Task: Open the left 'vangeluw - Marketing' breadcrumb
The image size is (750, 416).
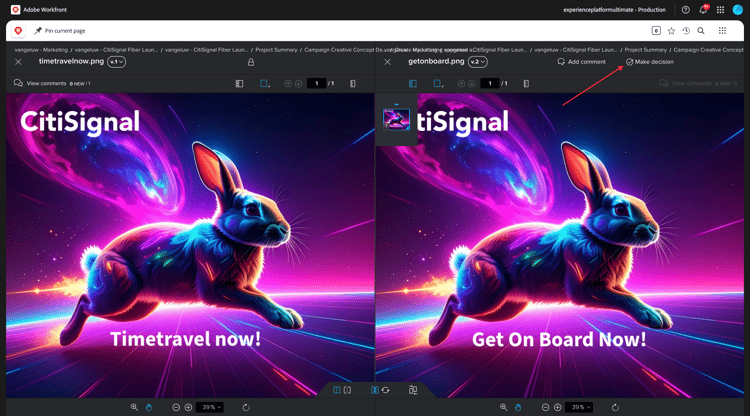Action: coord(41,50)
